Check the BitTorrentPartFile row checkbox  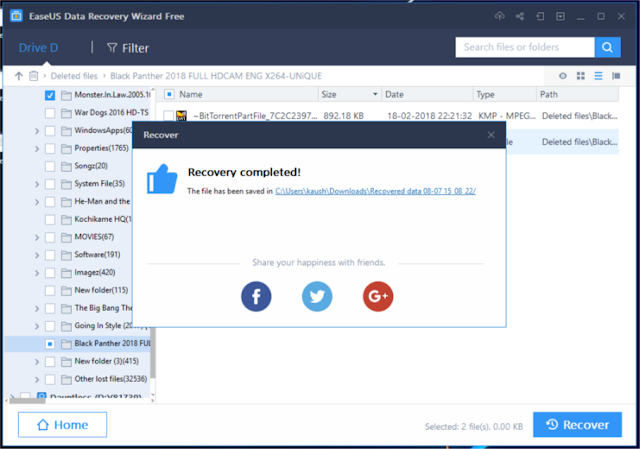pos(168,116)
